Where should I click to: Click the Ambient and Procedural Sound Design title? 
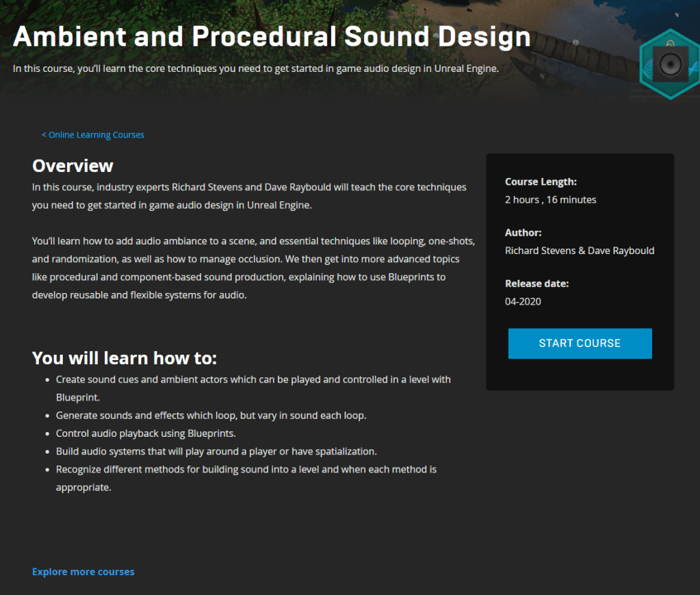point(272,37)
